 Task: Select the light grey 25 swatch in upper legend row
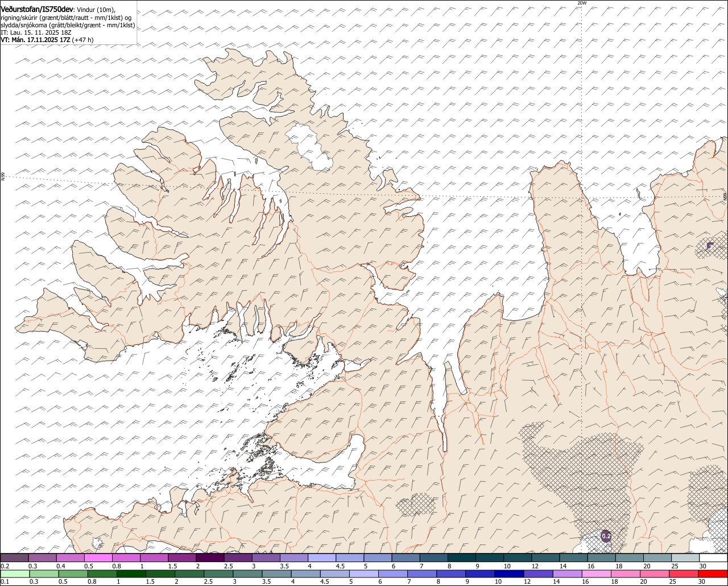pos(686,558)
